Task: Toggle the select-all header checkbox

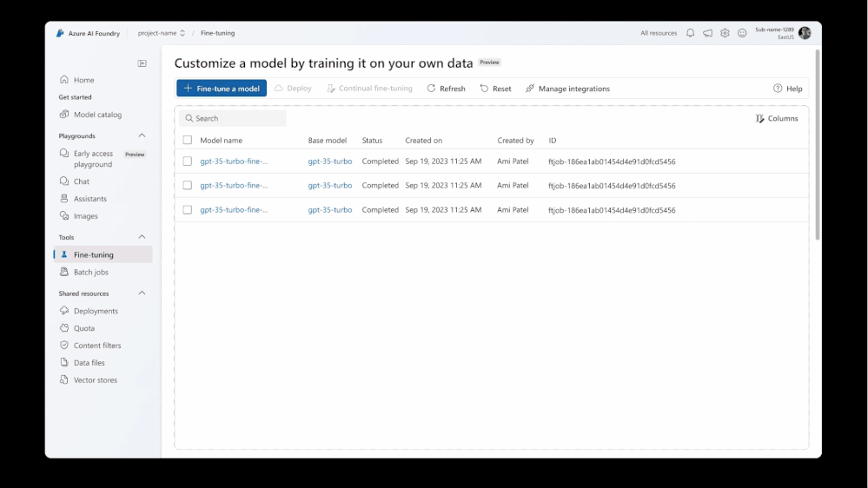Action: pyautogui.click(x=188, y=140)
